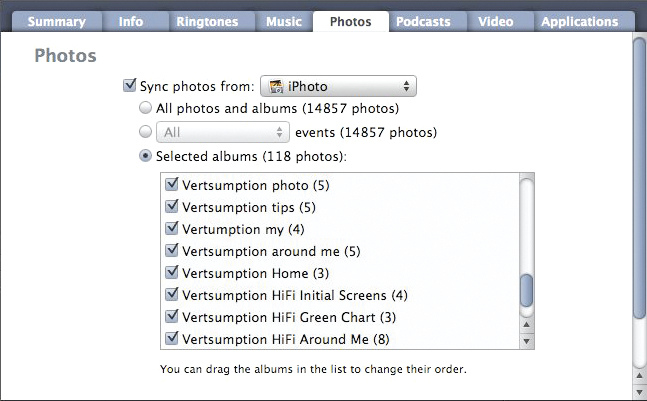Screen dimensions: 647x401
Task: Click album list scroll down arrow
Action: click(x=527, y=342)
